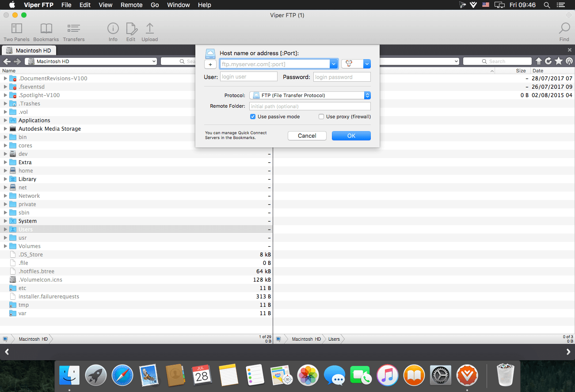Image resolution: width=575 pixels, height=392 pixels.
Task: Click Viper menu bar status icon
Action: click(473, 5)
